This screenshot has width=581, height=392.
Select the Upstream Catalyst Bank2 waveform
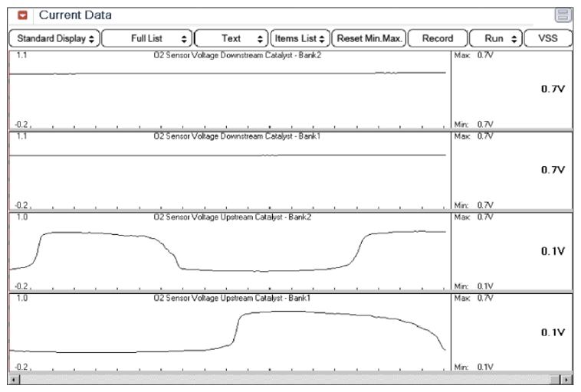(230, 251)
